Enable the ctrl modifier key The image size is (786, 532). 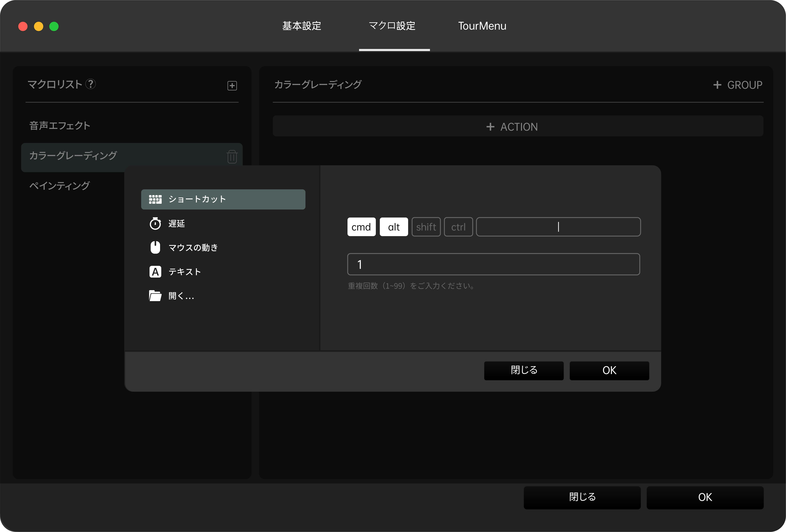pos(458,227)
